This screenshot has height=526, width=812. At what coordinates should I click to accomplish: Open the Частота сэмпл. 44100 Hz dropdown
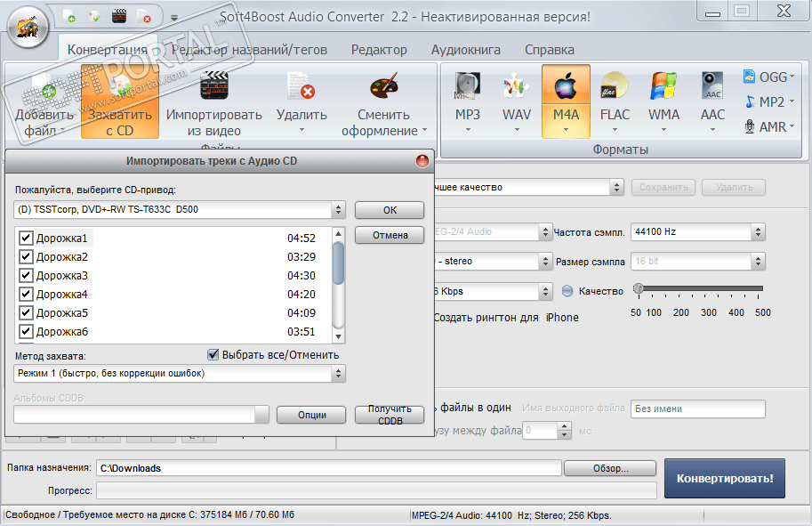click(758, 231)
